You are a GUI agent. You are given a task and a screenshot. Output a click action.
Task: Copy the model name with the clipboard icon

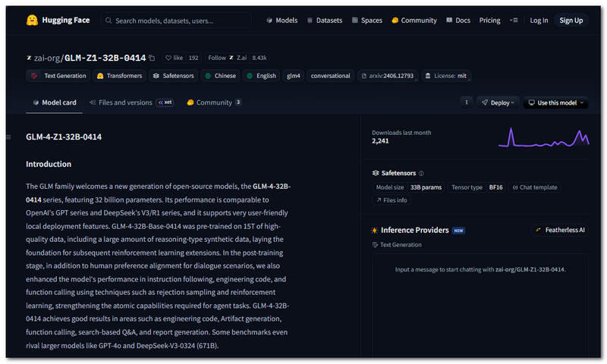tap(152, 58)
